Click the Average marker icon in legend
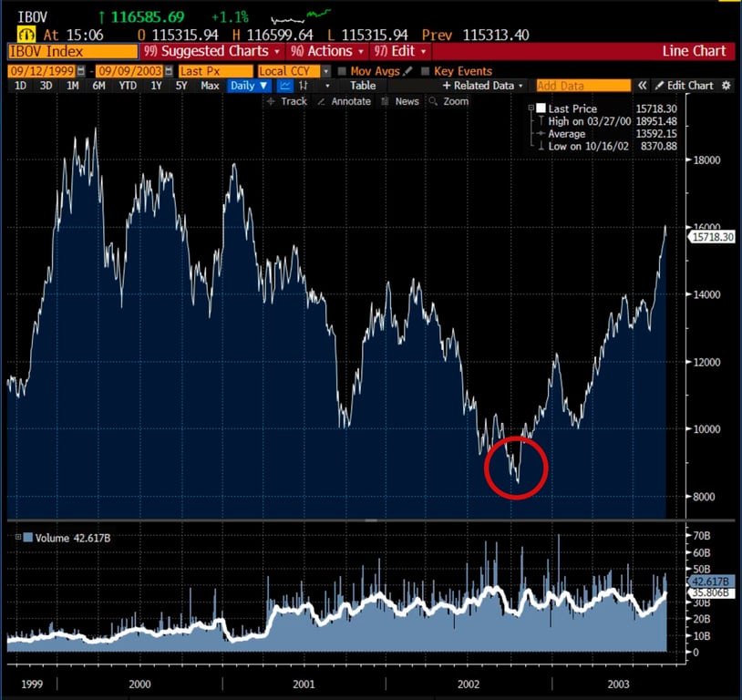The width and height of the screenshot is (742, 700). click(541, 133)
